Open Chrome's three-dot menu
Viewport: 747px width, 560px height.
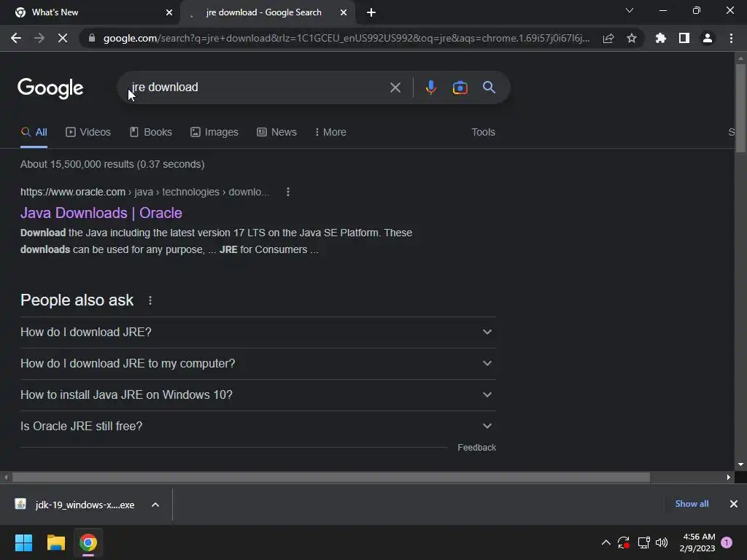(731, 38)
